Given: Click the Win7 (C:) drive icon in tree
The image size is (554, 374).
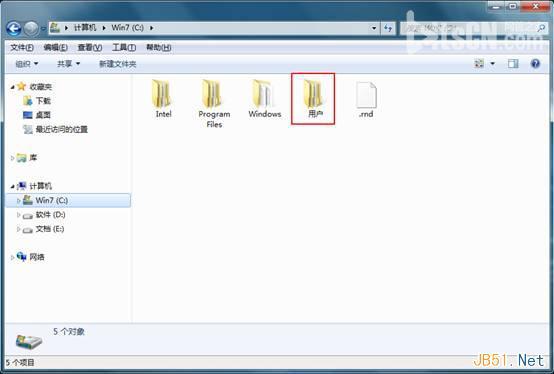Looking at the screenshot, I should pos(28,200).
